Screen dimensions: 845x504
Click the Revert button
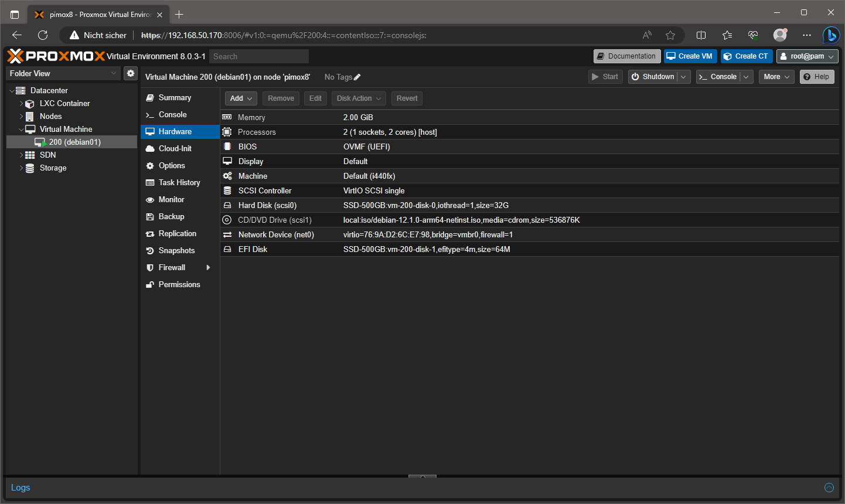[407, 98]
